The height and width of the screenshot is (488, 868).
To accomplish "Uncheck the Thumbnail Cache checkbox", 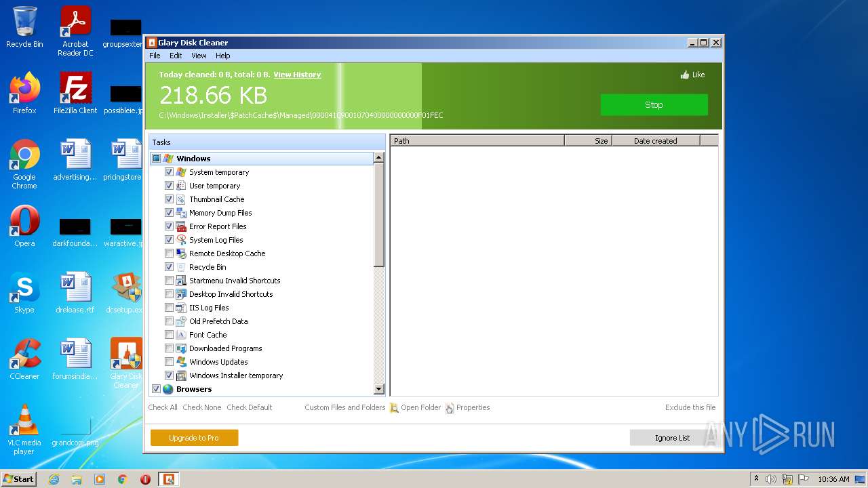I will [x=170, y=199].
